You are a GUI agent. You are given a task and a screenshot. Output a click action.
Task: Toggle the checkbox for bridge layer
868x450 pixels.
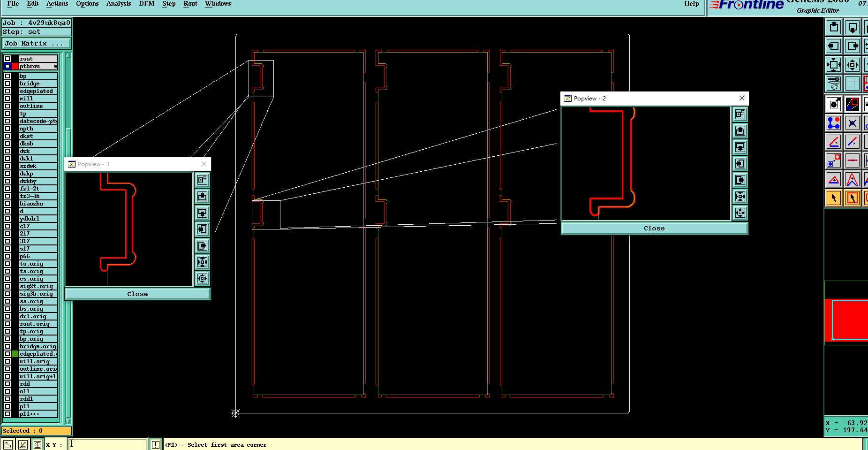[x=8, y=84]
